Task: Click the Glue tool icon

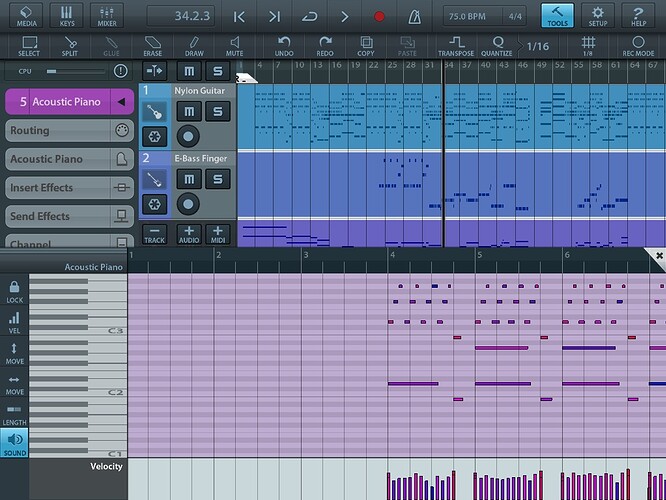Action: coord(111,45)
